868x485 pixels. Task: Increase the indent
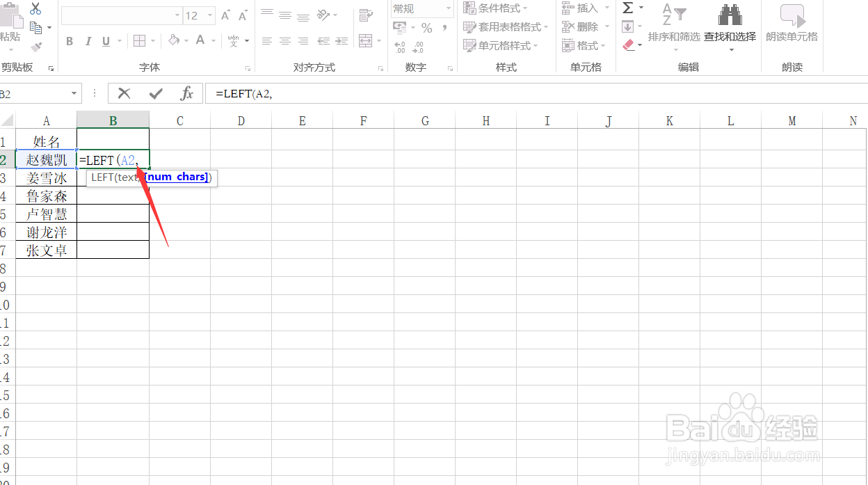341,41
